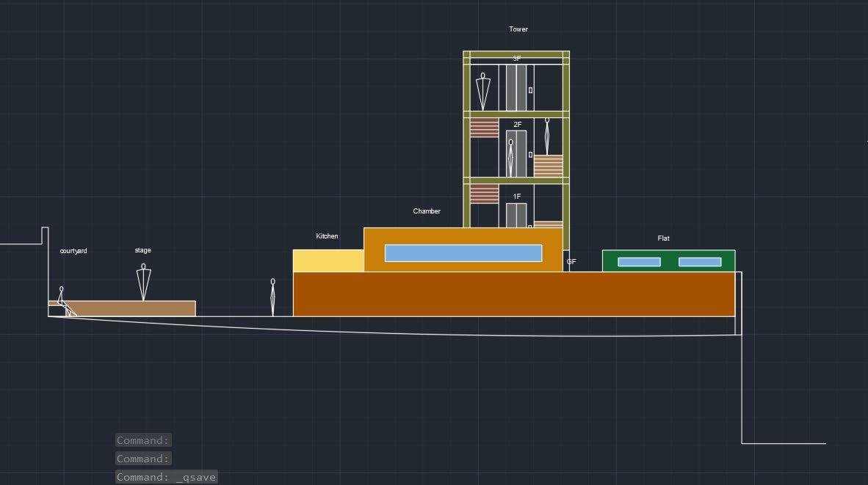
Task: Click the 1F floor label
Action: pyautogui.click(x=517, y=197)
